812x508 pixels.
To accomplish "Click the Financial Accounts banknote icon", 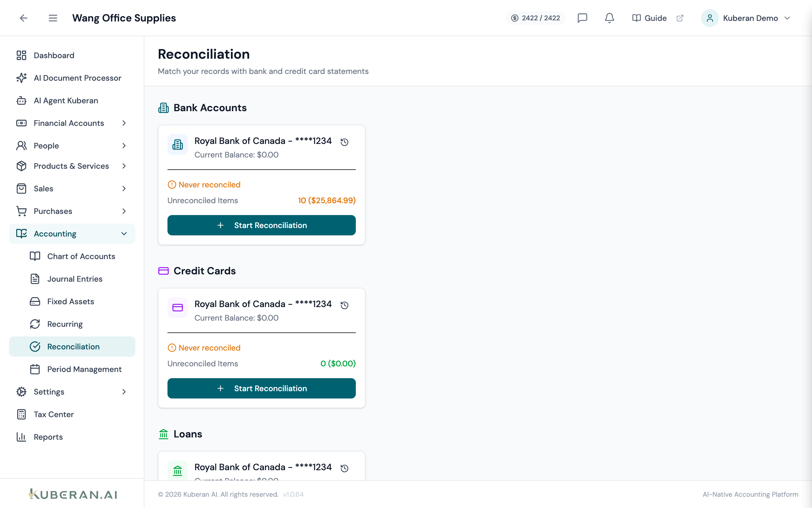I will [x=21, y=123].
